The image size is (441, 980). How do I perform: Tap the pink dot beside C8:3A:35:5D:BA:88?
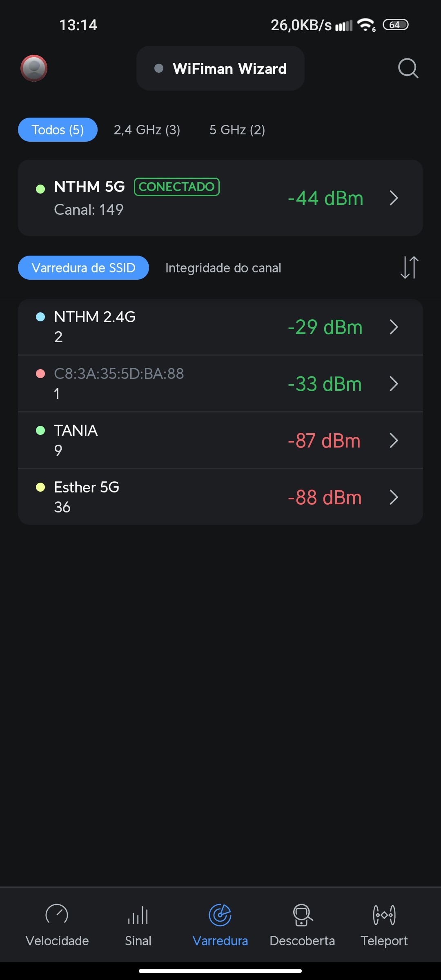point(40,374)
